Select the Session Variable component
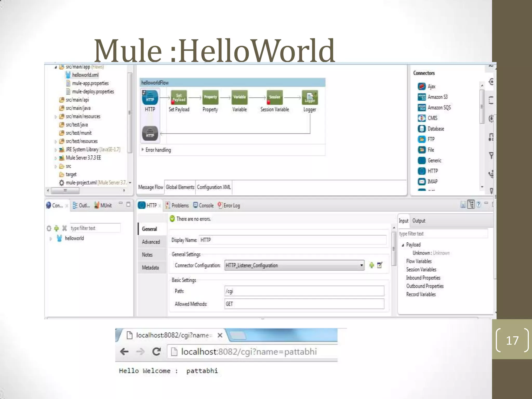 275,98
